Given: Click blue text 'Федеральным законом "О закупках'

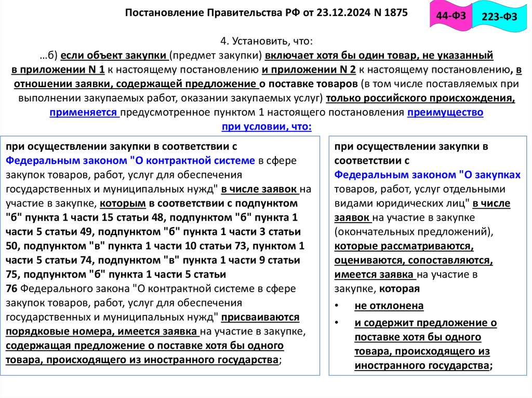Looking at the screenshot, I should point(428,174).
